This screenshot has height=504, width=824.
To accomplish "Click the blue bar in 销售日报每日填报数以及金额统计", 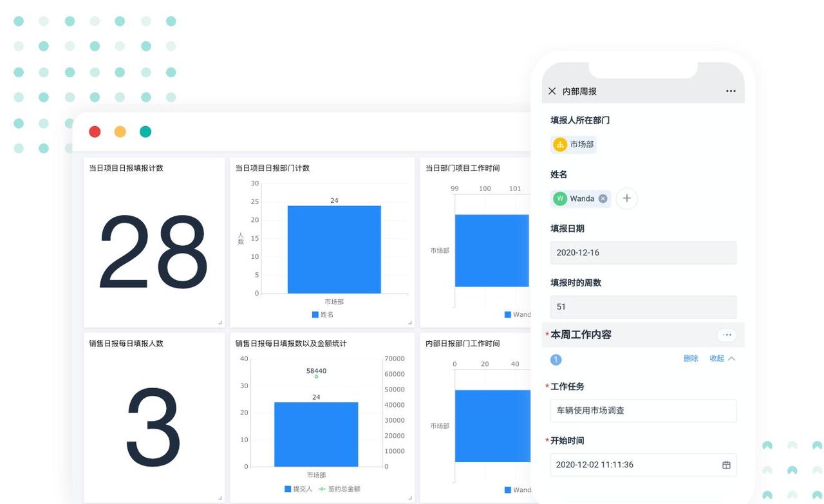I will click(316, 434).
